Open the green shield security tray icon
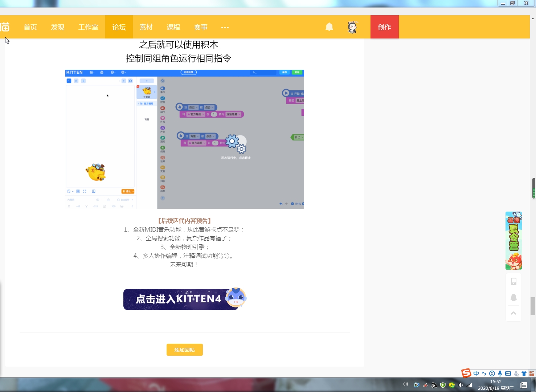 [443, 385]
